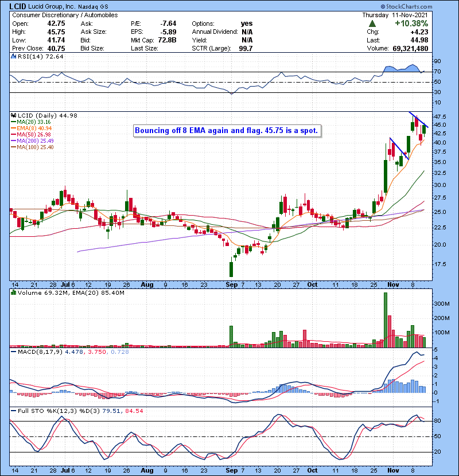This screenshot has width=459, height=476.
Task: Click the Lucid Group, Inc. company name
Action: [x=52, y=6]
